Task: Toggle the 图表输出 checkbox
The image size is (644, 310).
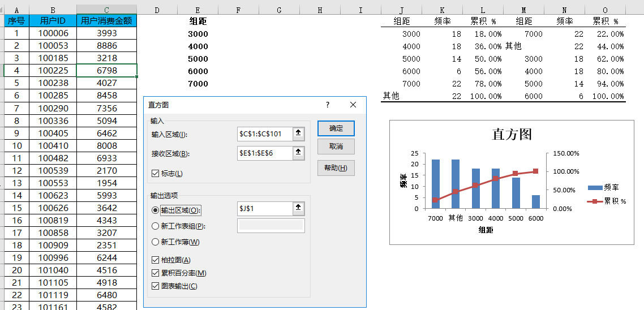Action: click(155, 286)
